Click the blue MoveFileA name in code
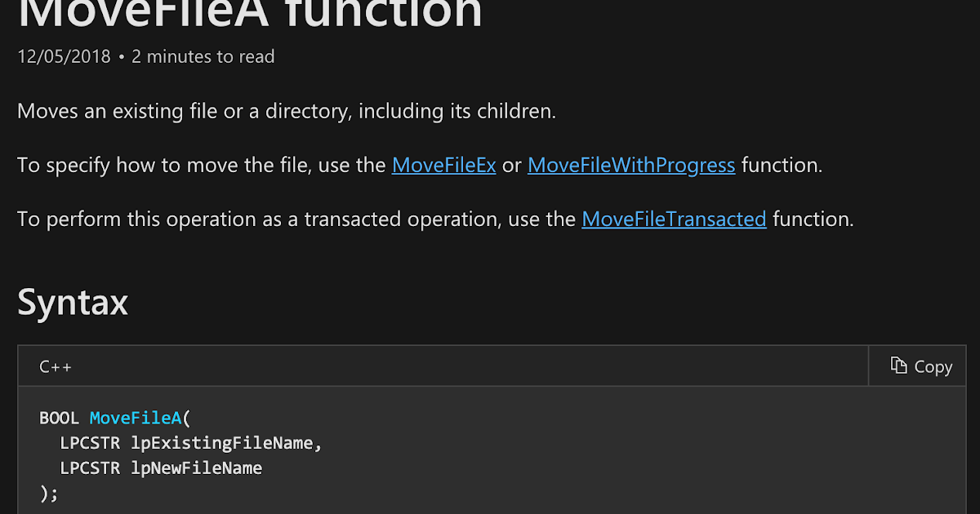Screen dimensions: 980x514 136,419
